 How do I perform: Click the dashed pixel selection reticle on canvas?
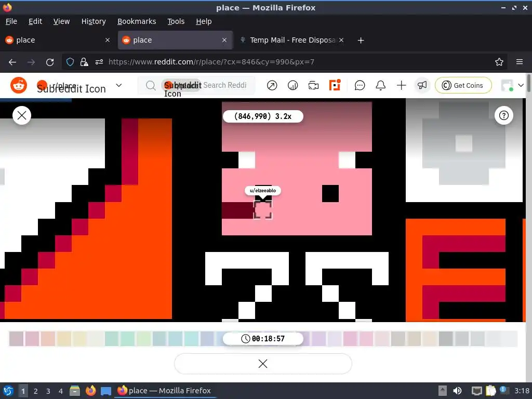point(263,210)
